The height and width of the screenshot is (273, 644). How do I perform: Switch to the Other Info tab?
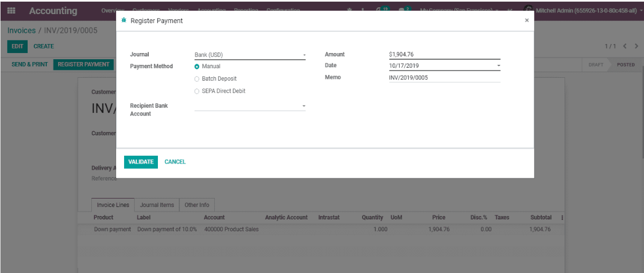point(197,205)
